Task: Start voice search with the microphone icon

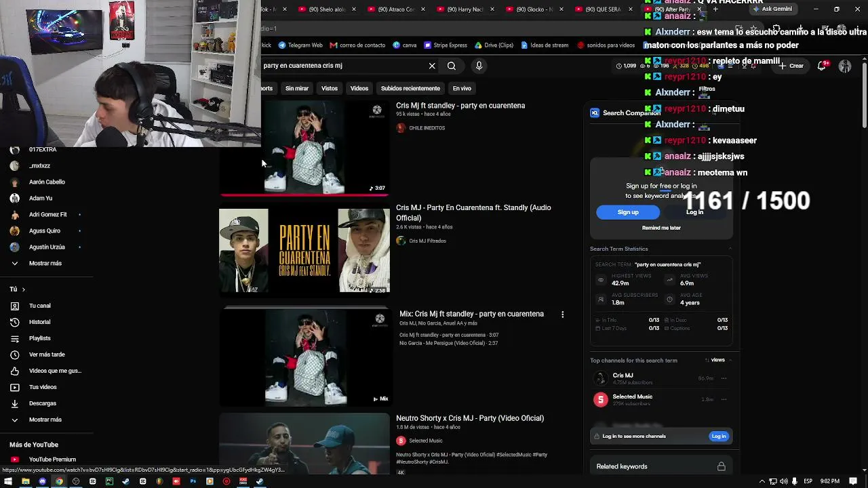Action: (x=479, y=66)
